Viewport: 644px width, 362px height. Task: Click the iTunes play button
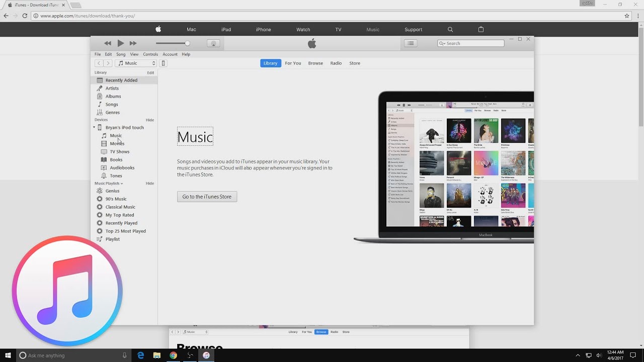[120, 43]
